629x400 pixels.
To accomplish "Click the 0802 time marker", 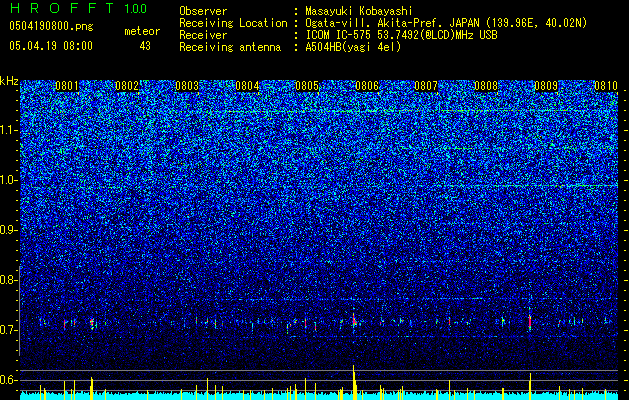I will click(127, 86).
